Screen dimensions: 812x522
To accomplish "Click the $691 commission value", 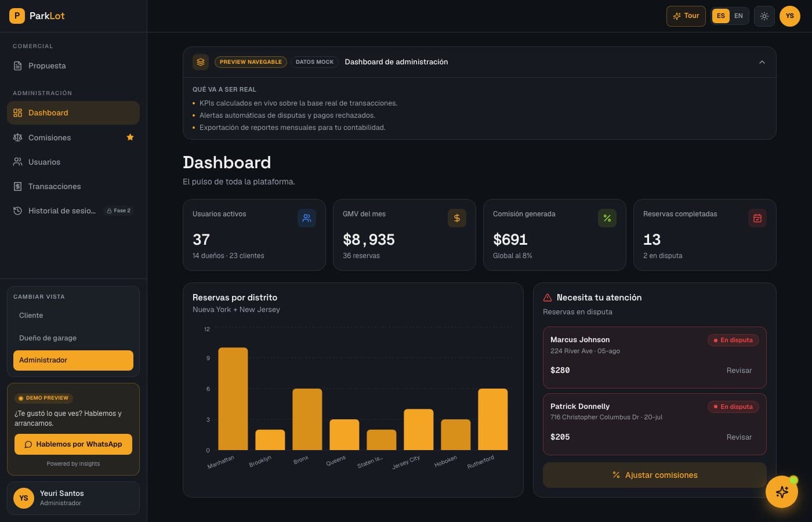I will [510, 240].
